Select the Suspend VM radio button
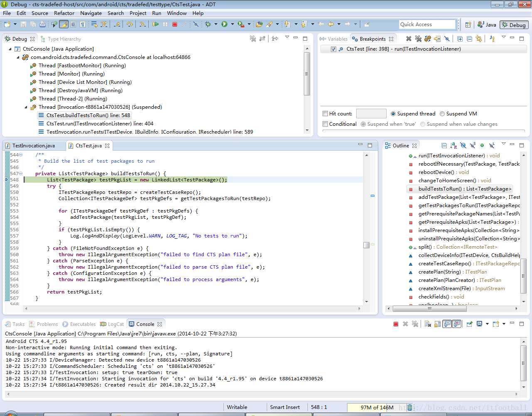This screenshot has width=532, height=416. (442, 114)
